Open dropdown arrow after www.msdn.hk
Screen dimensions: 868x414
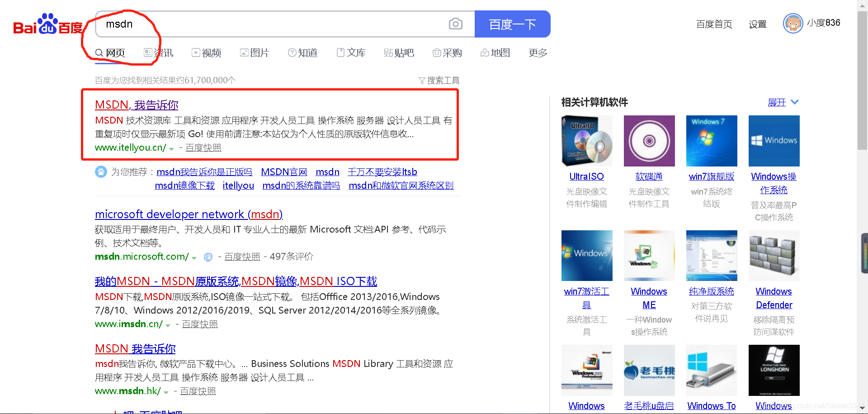tap(166, 392)
